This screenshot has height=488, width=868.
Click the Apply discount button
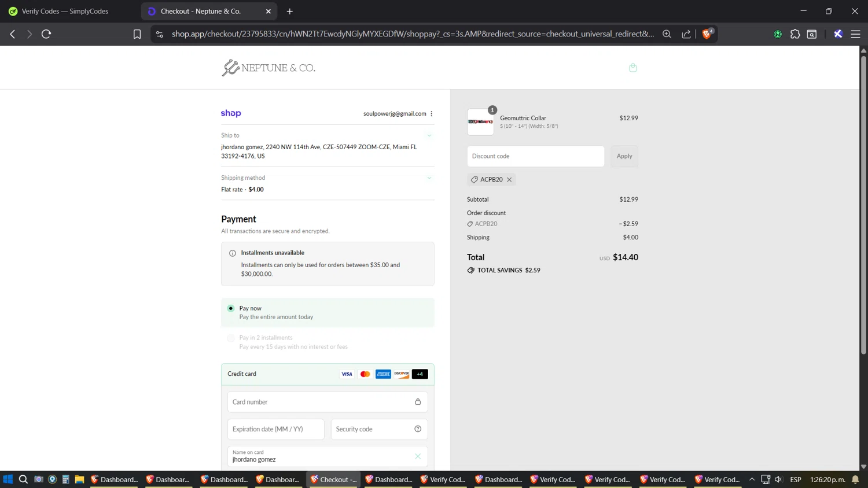(624, 156)
